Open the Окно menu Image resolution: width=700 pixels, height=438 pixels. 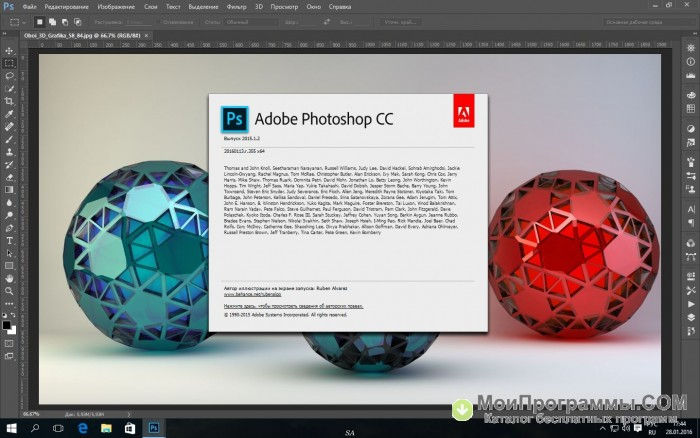pos(313,7)
